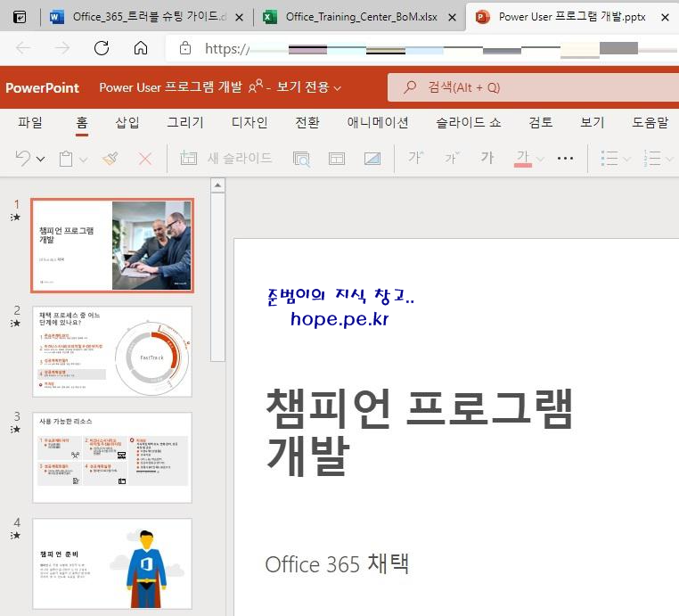Click the Delete X icon
This screenshot has width=679, height=616.
(x=145, y=159)
